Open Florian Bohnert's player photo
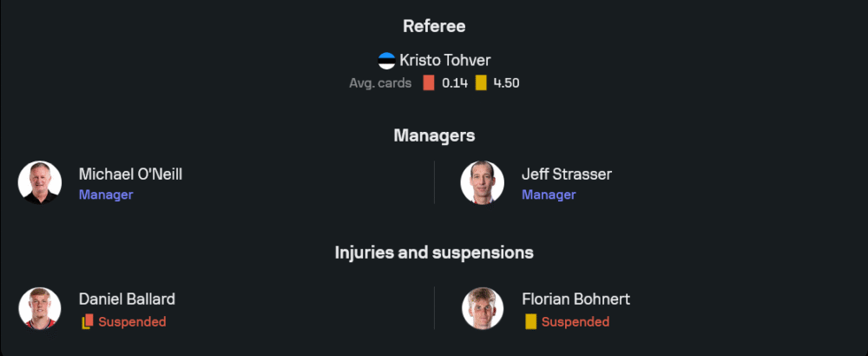 [483, 308]
